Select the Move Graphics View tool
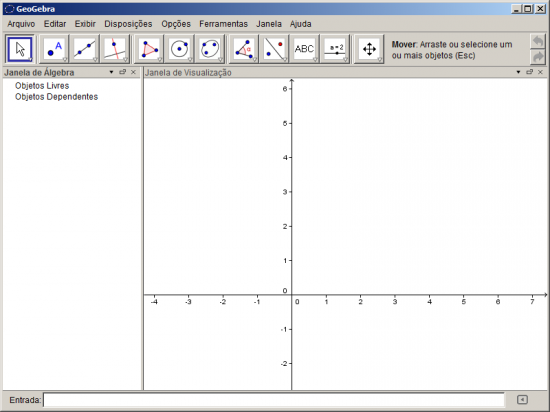 (x=369, y=49)
